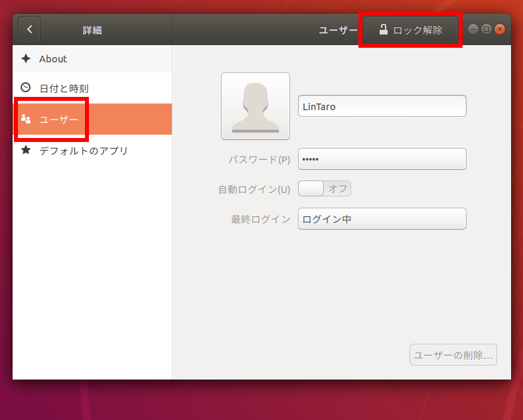523x420 pixels.
Task: Click the LinTaro name field
Action: [382, 106]
